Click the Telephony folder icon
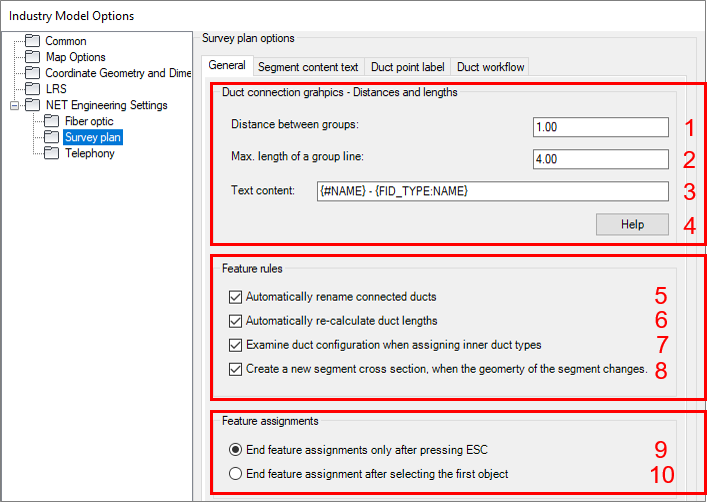 click(x=51, y=153)
